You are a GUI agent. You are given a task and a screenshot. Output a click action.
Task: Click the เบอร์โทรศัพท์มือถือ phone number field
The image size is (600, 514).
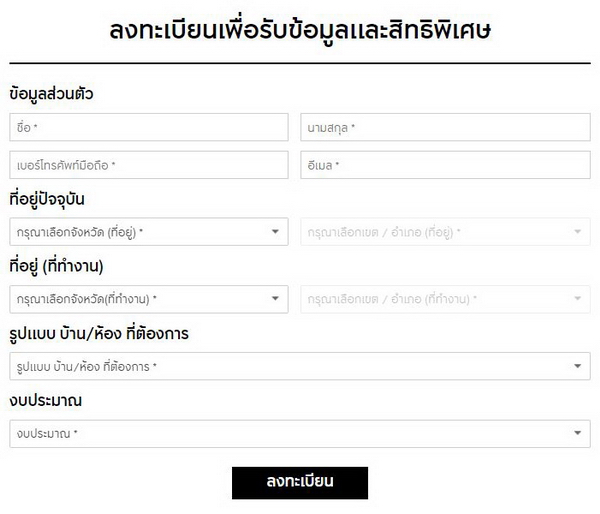[148, 164]
